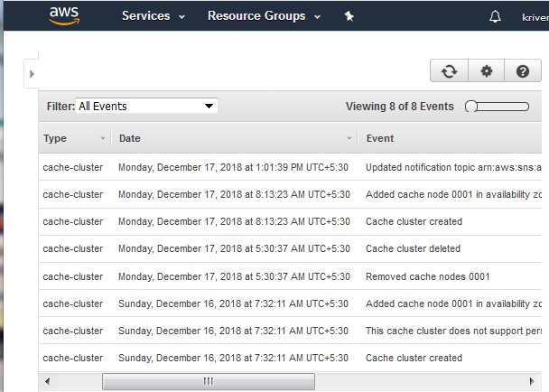
Task: Open the notifications bell
Action: (495, 16)
